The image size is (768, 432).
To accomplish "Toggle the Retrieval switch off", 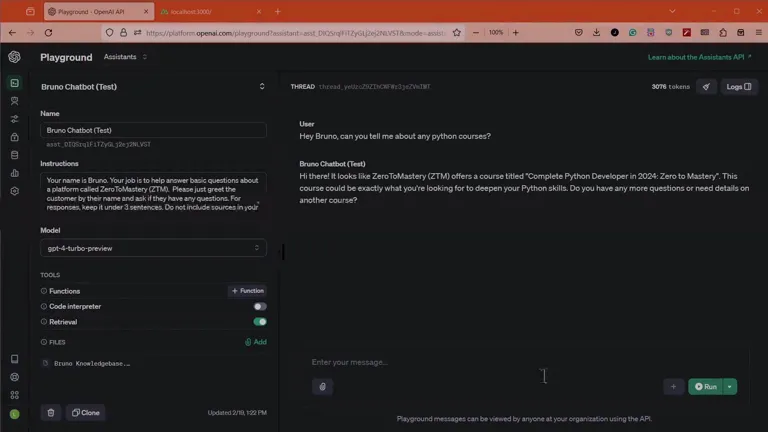I will tap(260, 322).
